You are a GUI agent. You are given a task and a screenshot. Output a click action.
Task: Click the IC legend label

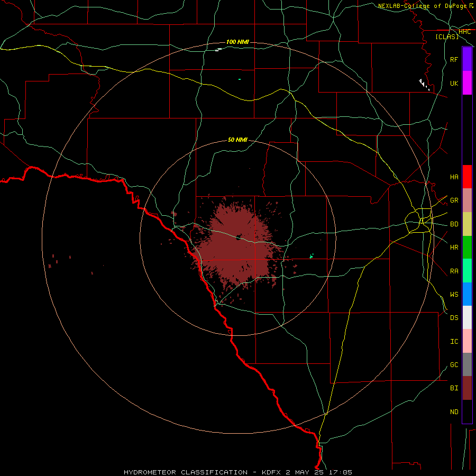coord(454,342)
